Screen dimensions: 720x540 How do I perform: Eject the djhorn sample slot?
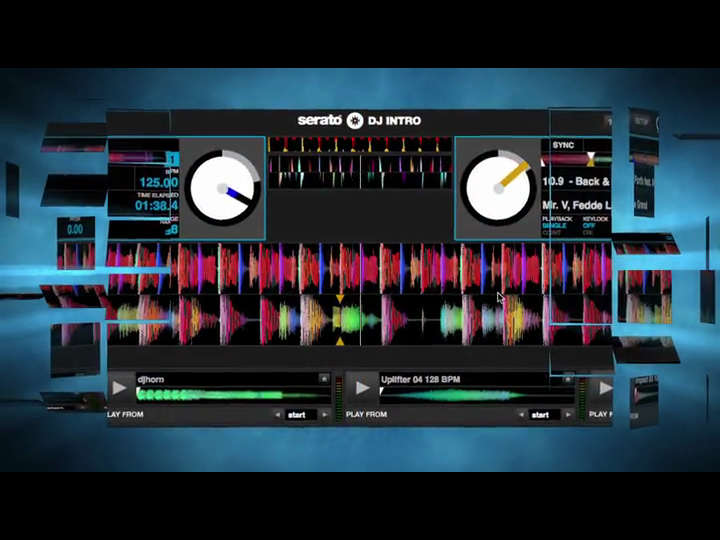tap(324, 379)
